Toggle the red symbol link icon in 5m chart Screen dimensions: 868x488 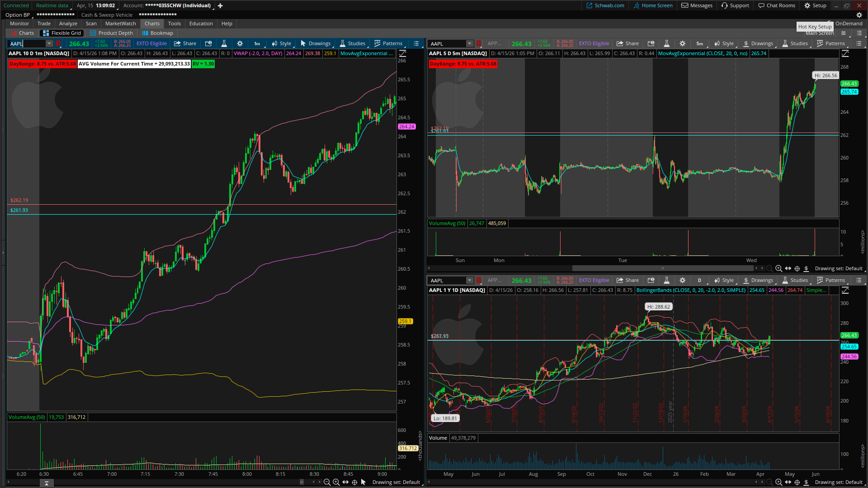click(x=479, y=44)
